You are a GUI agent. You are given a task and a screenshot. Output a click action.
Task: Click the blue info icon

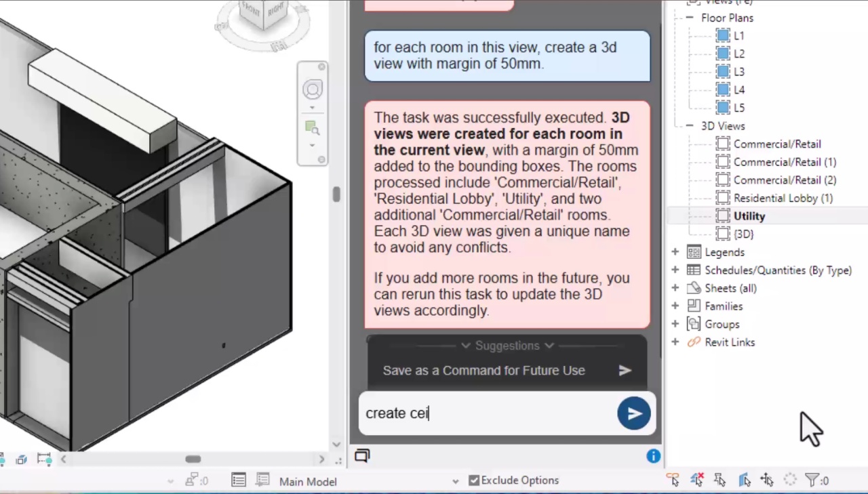(653, 456)
